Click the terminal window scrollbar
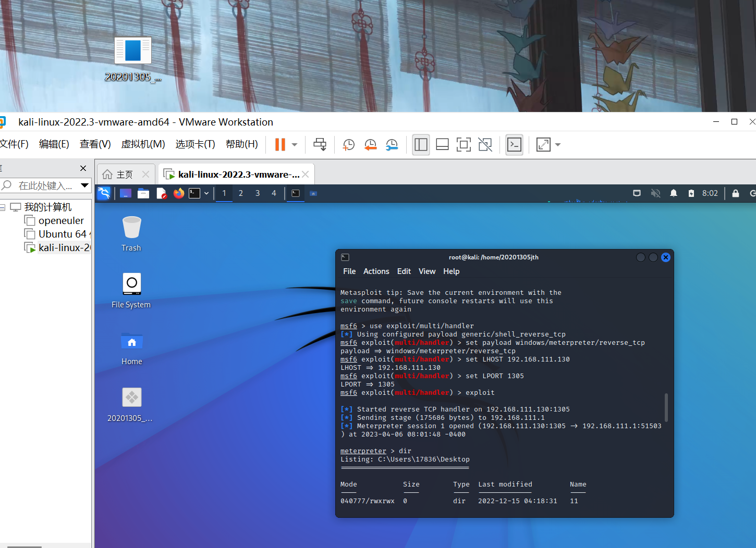The image size is (756, 548). pyautogui.click(x=666, y=407)
